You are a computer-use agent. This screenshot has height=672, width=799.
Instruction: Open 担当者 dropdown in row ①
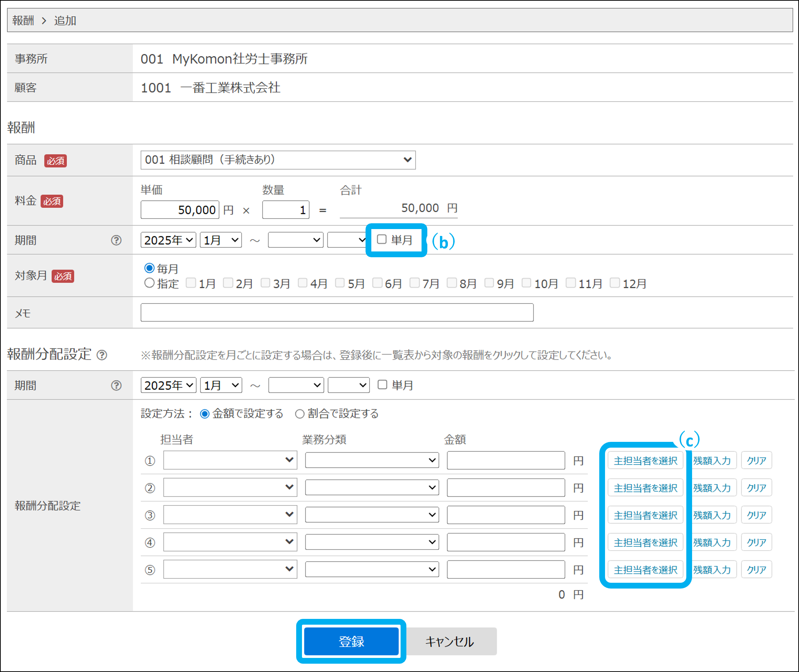(230, 460)
